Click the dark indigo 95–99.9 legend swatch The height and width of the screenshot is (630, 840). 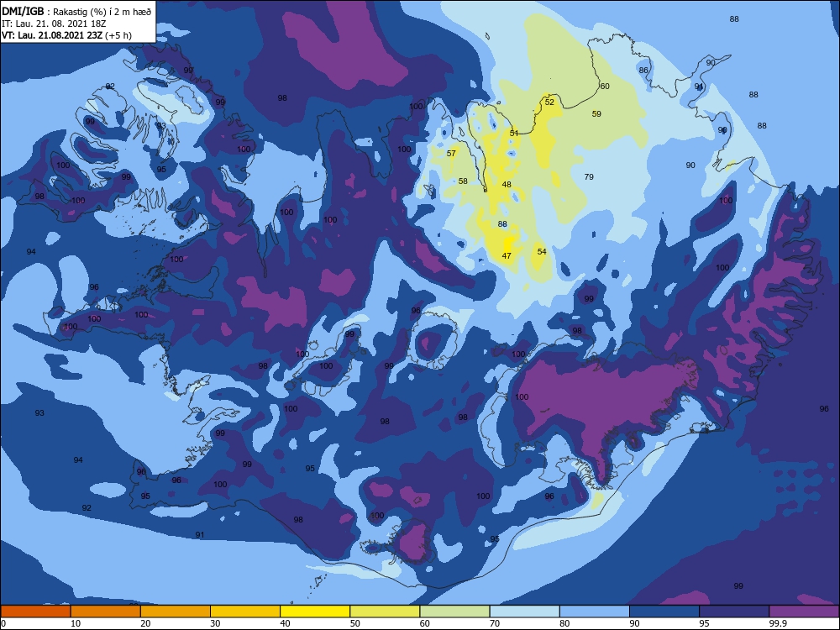[x=734, y=612]
